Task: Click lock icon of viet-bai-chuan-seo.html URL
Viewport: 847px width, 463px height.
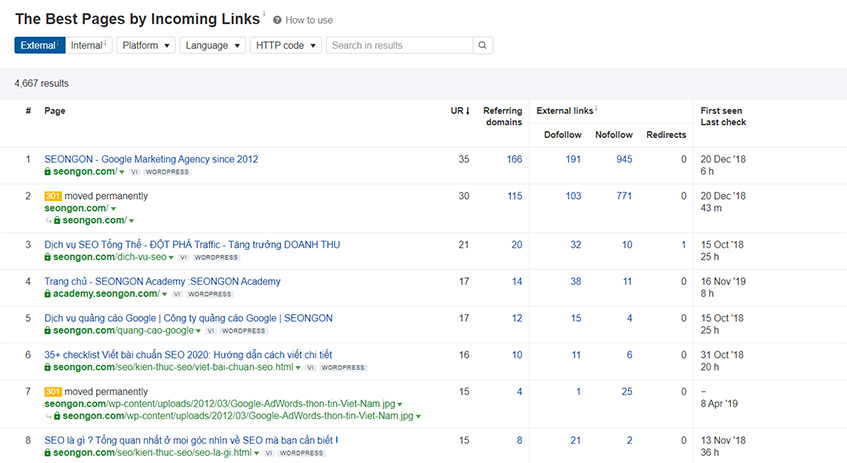Action: (48, 367)
